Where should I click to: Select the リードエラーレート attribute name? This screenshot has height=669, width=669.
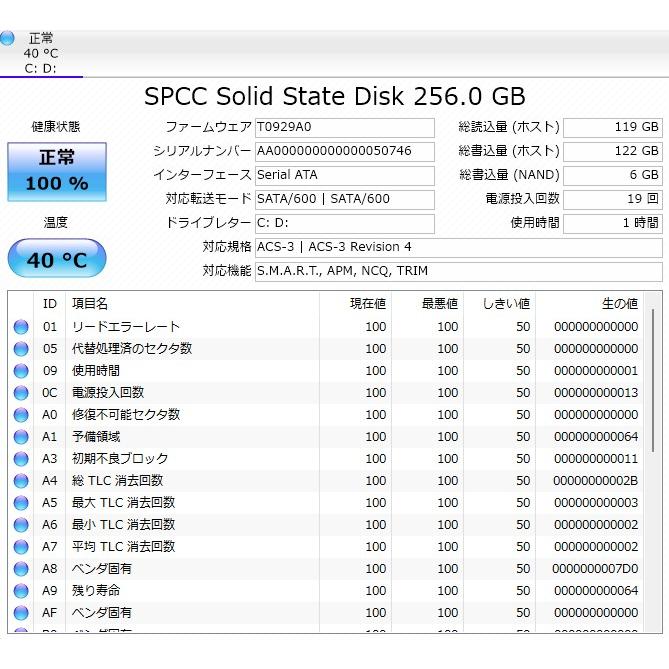pyautogui.click(x=126, y=327)
